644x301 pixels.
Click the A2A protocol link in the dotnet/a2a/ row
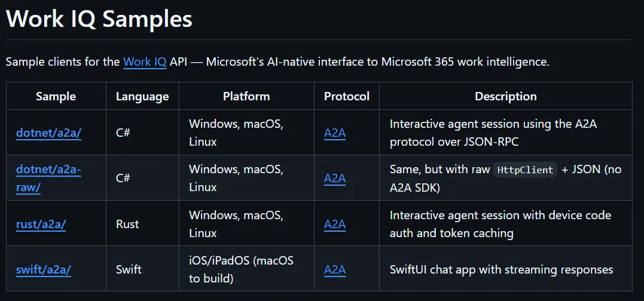click(335, 133)
